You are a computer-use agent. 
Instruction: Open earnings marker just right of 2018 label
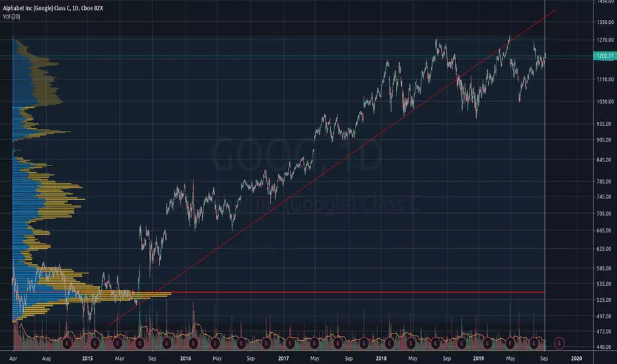pyautogui.click(x=389, y=343)
